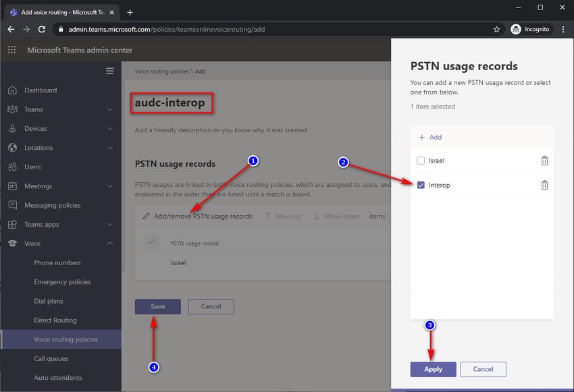Viewport: 574px width, 392px height.
Task: Edit the audc-interop policy name field
Action: (170, 103)
